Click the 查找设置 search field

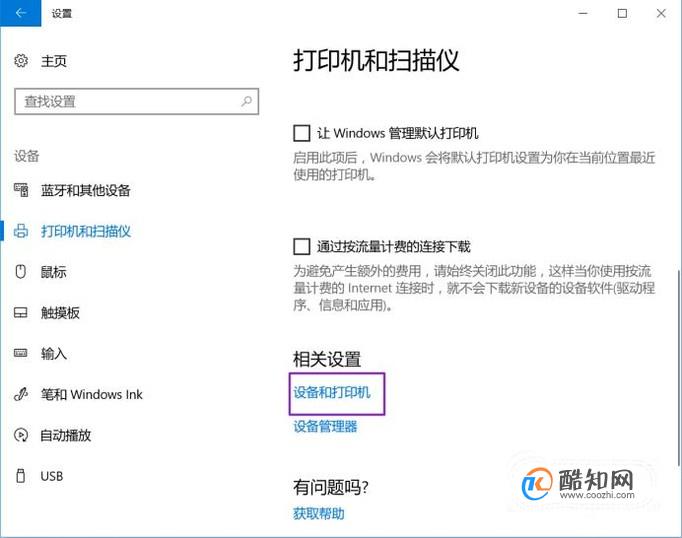pyautogui.click(x=137, y=101)
